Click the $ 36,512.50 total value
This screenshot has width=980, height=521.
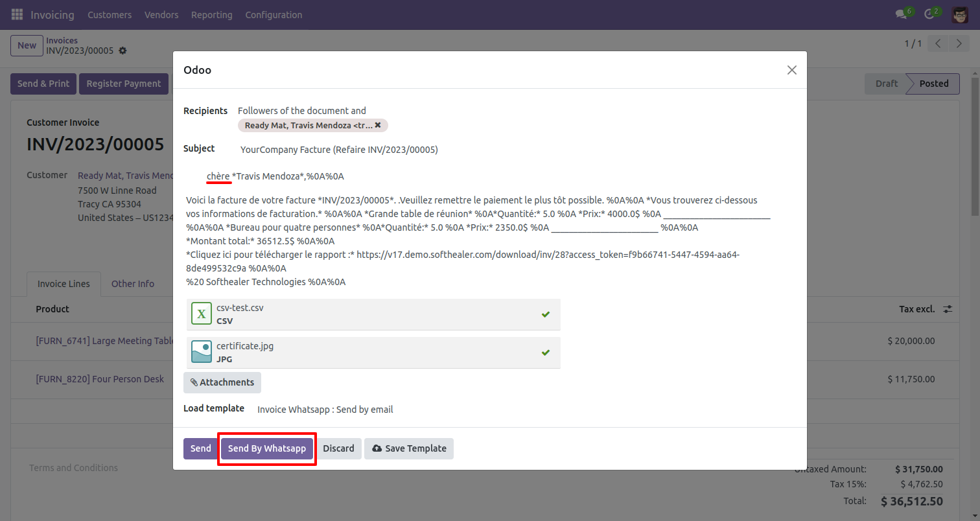[912, 501]
